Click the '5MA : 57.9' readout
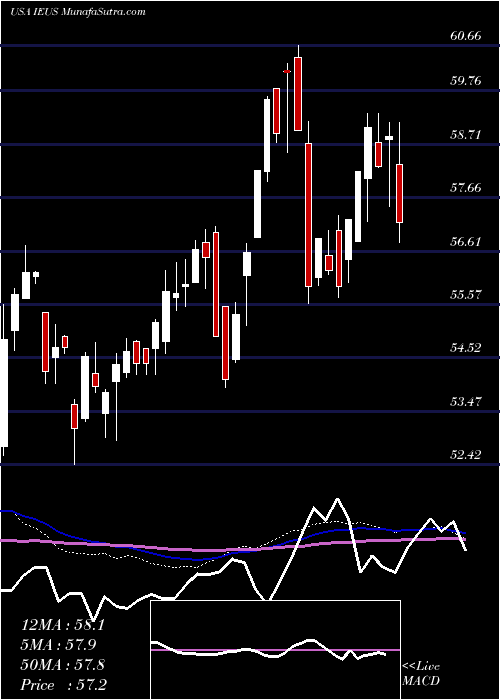The height and width of the screenshot is (700, 500). coord(59,645)
